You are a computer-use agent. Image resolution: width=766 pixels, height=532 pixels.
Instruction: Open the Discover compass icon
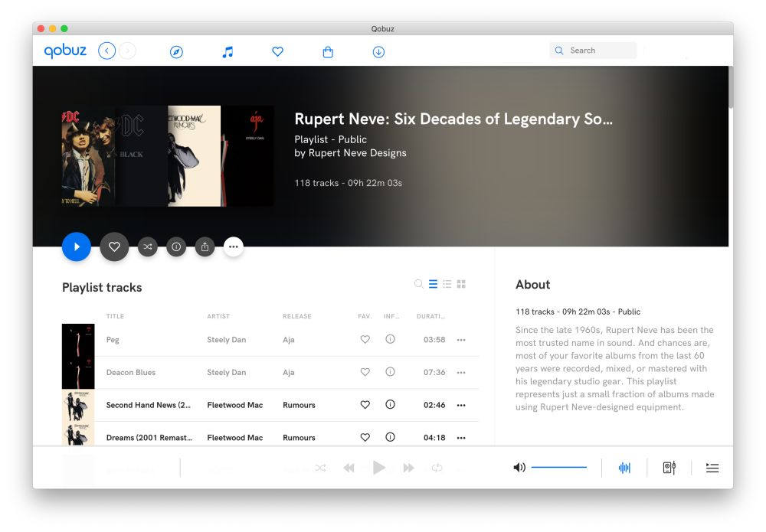coord(176,52)
